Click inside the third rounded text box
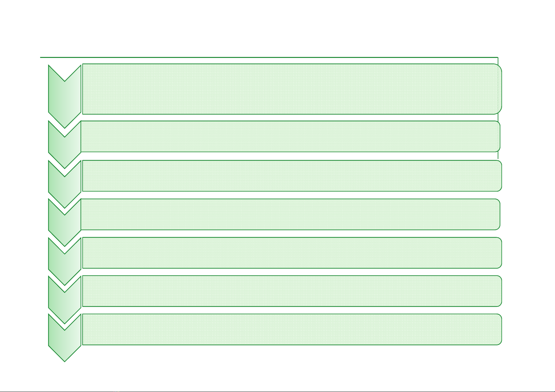 [x=291, y=176]
